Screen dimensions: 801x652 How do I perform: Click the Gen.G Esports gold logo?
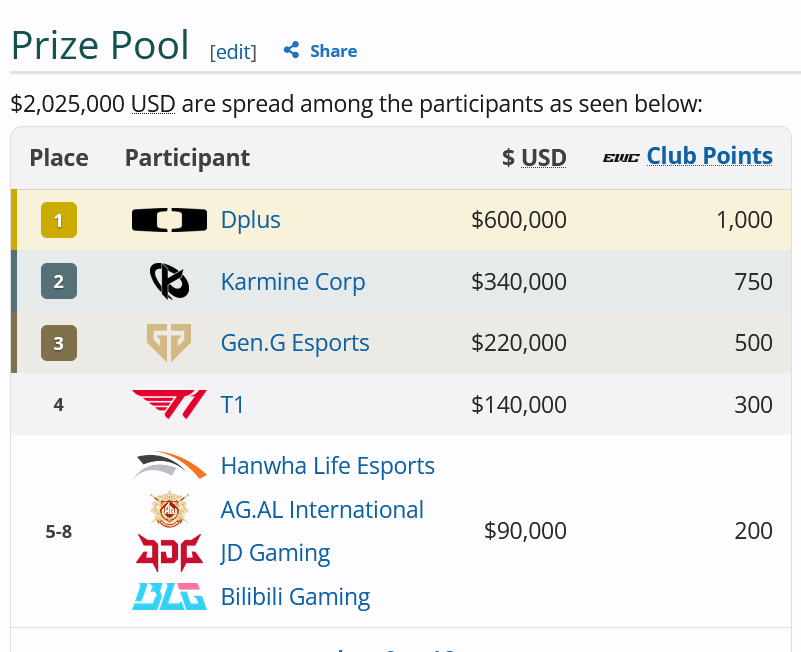point(169,342)
